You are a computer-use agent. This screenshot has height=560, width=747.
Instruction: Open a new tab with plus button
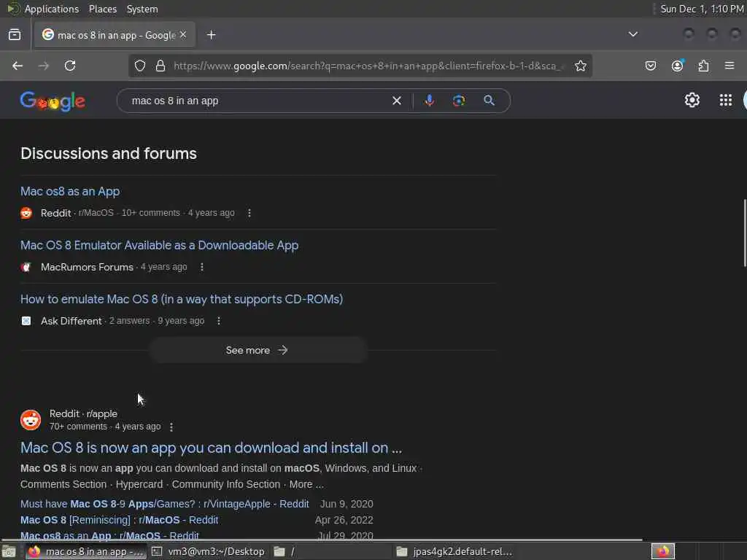click(211, 35)
